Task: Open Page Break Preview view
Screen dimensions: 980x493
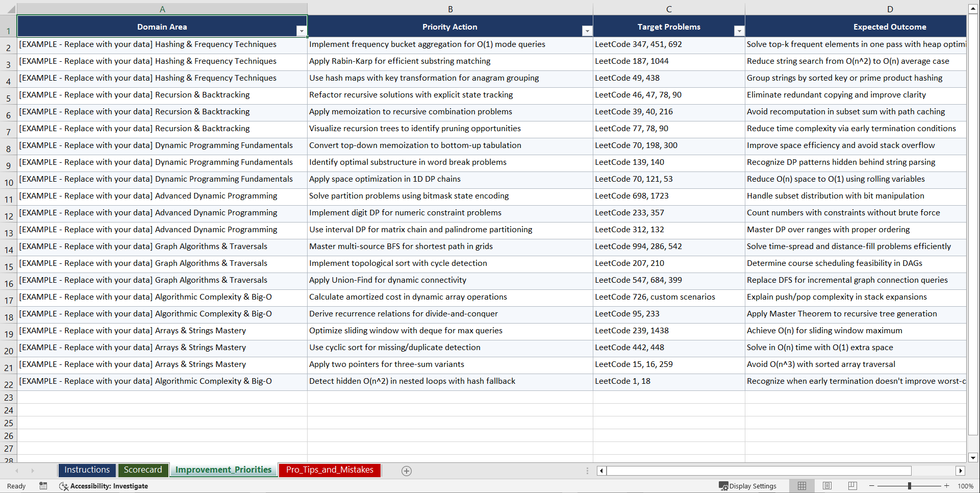Action: point(852,486)
